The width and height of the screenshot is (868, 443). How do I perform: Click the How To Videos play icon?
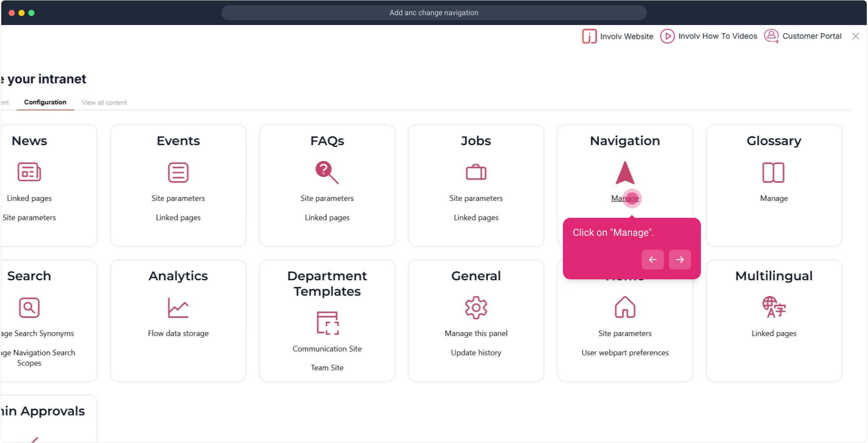[x=667, y=36]
